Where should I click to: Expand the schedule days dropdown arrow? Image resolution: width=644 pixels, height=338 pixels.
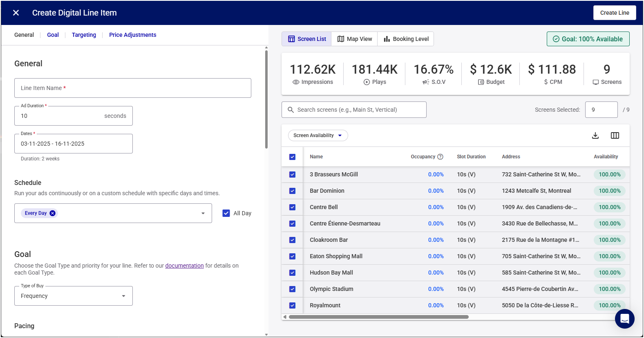pyautogui.click(x=203, y=213)
